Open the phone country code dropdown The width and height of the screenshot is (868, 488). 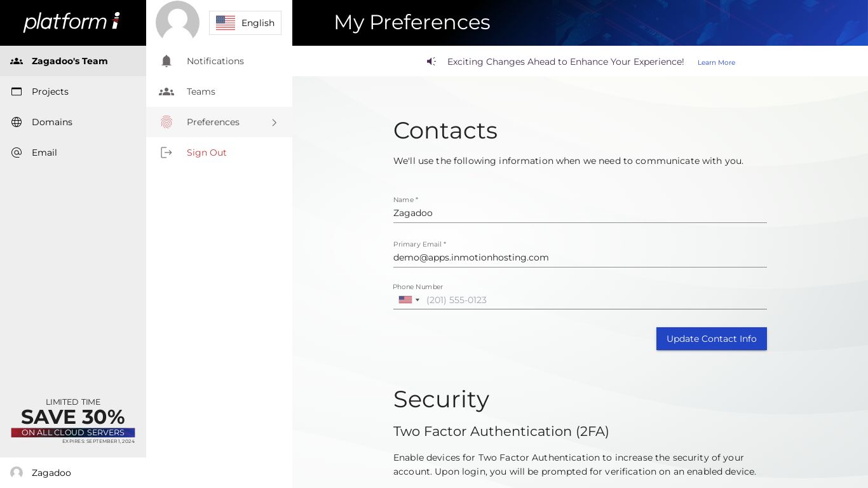tap(409, 300)
